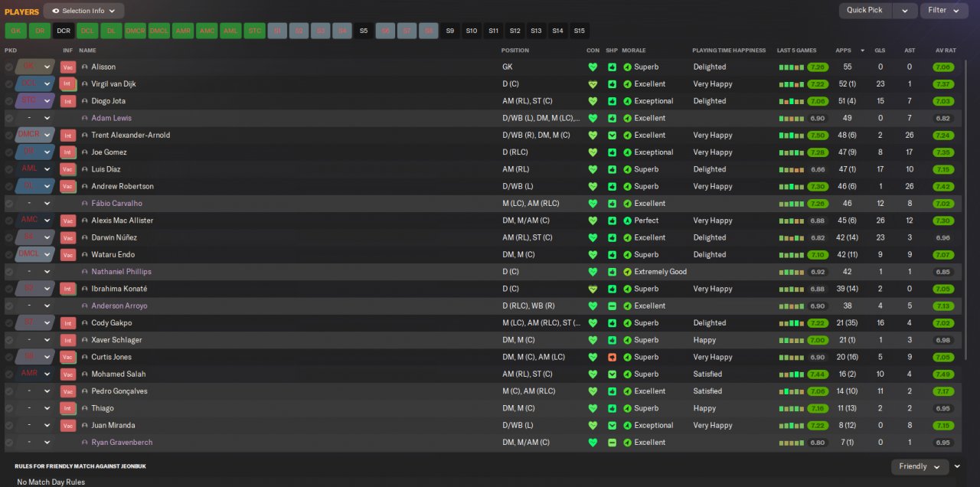Expand the Selection Info dropdown
Image resolution: width=980 pixels, height=487 pixels.
pos(83,11)
